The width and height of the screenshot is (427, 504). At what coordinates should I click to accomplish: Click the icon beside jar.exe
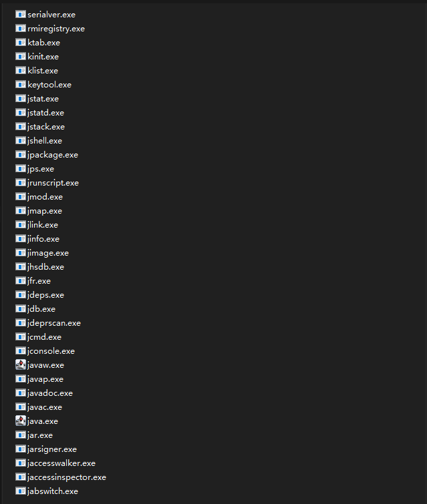(21, 435)
